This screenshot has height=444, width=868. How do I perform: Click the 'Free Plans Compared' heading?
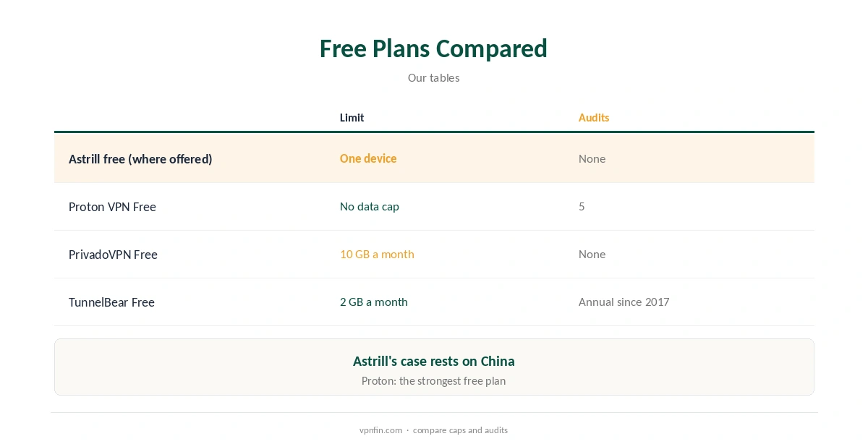click(x=433, y=48)
